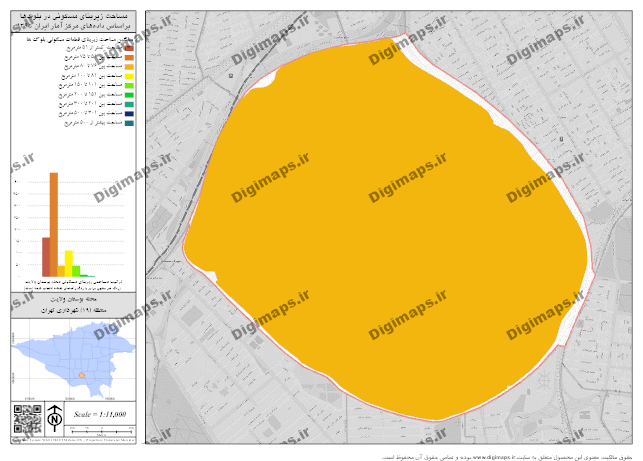Select the legend label 'بین ۱۵۱ تا ۲۰۰ مترمربع'
Screen dimensions: 643x461
(x=91, y=95)
